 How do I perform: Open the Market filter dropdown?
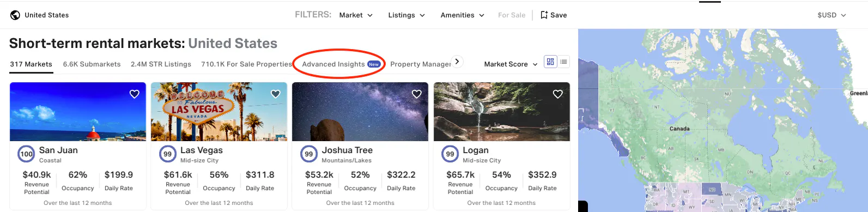(356, 15)
